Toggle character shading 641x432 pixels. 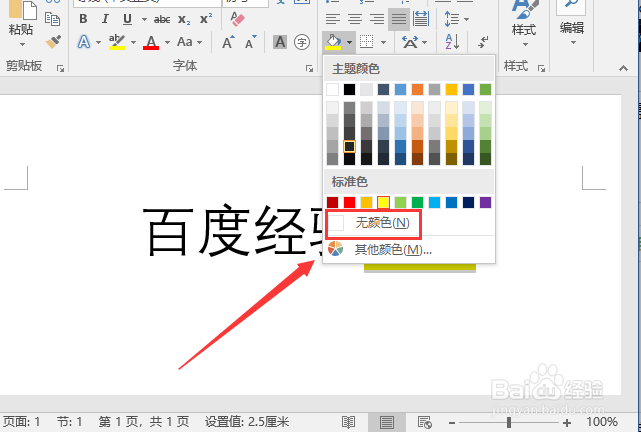pyautogui.click(x=280, y=42)
